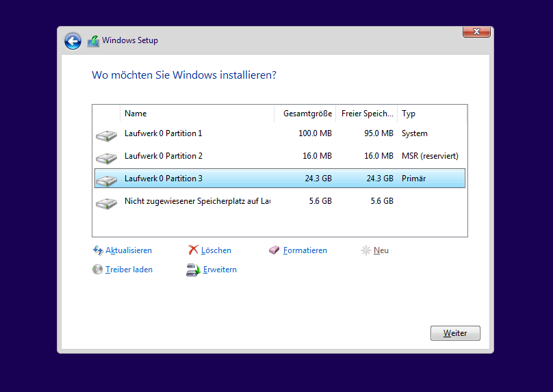Open the Treiber laden link
553x392 pixels.
click(x=129, y=270)
